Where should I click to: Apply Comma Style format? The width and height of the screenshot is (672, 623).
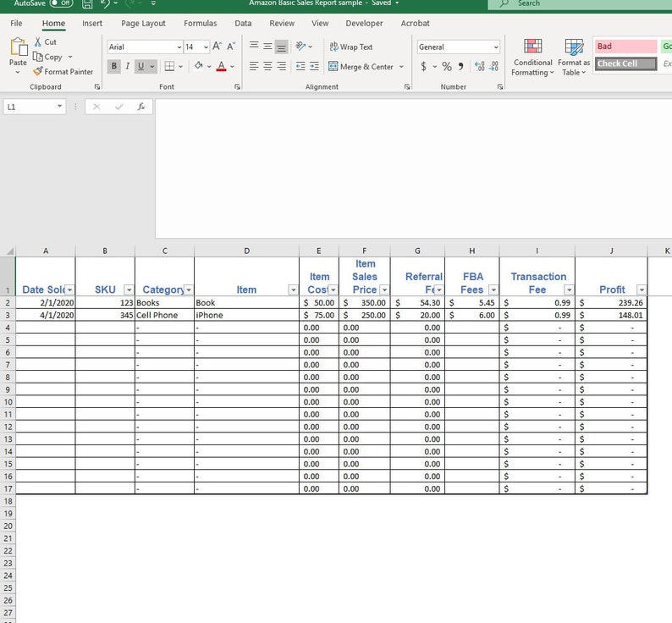(460, 66)
